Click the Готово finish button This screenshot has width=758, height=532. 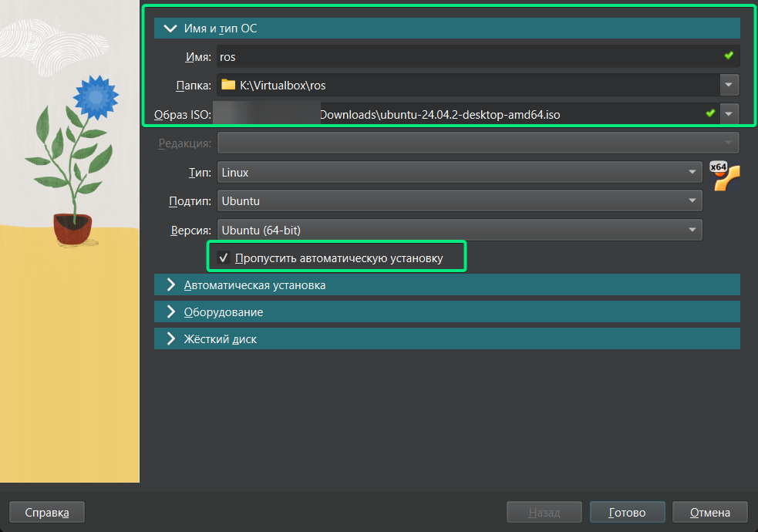pyautogui.click(x=627, y=512)
